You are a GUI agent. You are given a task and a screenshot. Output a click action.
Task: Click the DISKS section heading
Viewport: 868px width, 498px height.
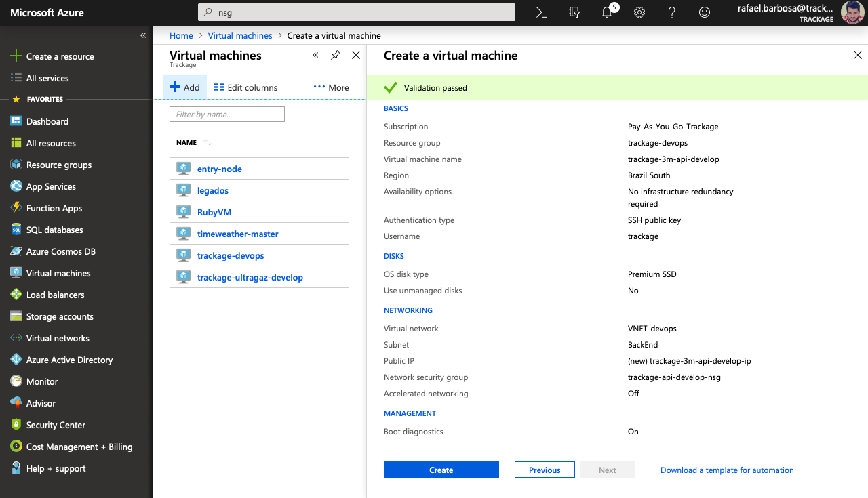(x=394, y=256)
